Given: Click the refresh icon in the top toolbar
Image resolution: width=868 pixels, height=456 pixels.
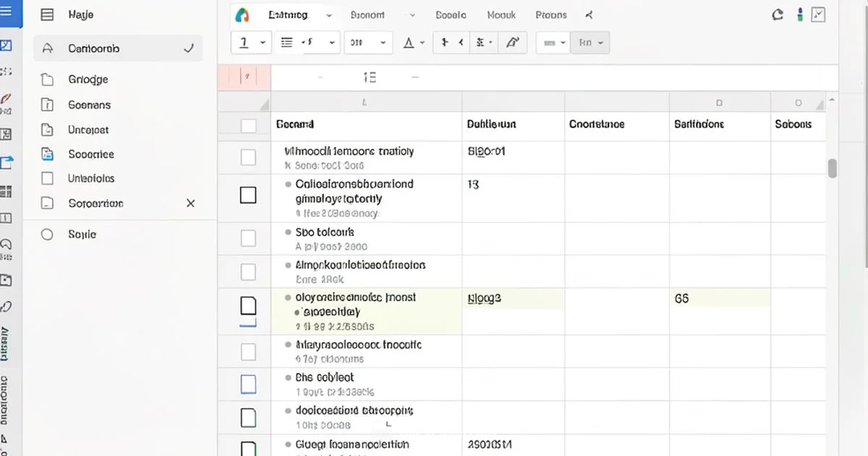Looking at the screenshot, I should click(778, 14).
